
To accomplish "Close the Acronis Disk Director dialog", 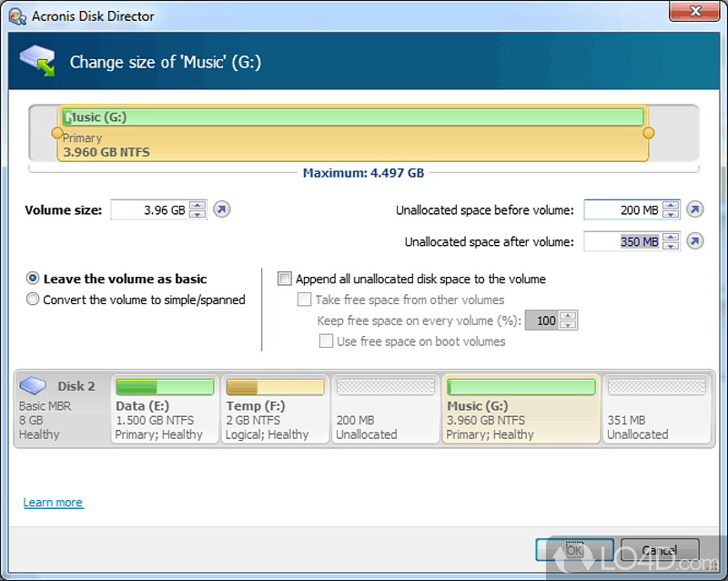I will coord(695,11).
